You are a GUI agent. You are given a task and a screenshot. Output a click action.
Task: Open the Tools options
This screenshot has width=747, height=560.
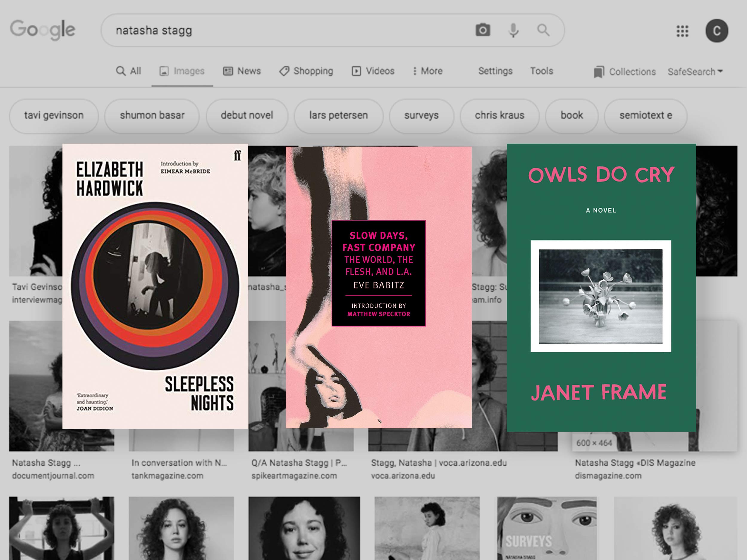point(541,71)
